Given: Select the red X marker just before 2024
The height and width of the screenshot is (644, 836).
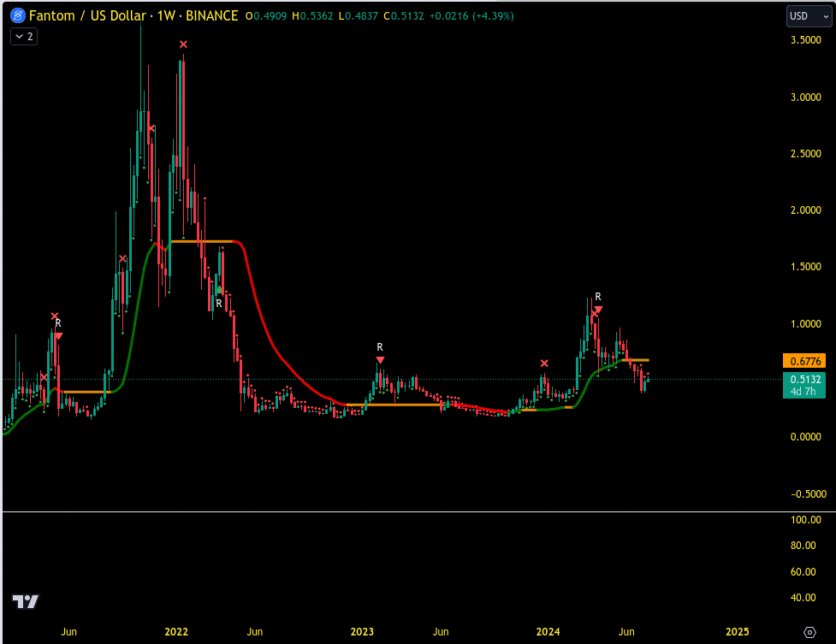Looking at the screenshot, I should (544, 363).
